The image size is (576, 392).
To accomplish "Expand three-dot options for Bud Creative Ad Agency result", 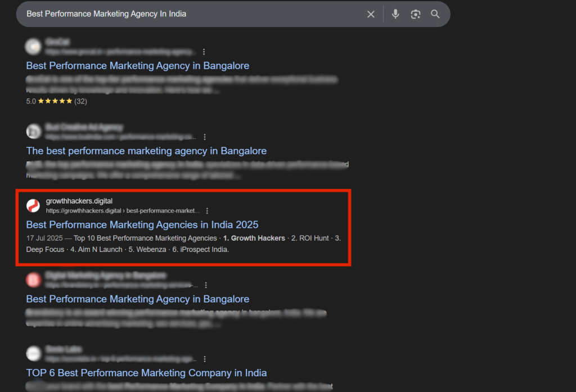I will [205, 137].
